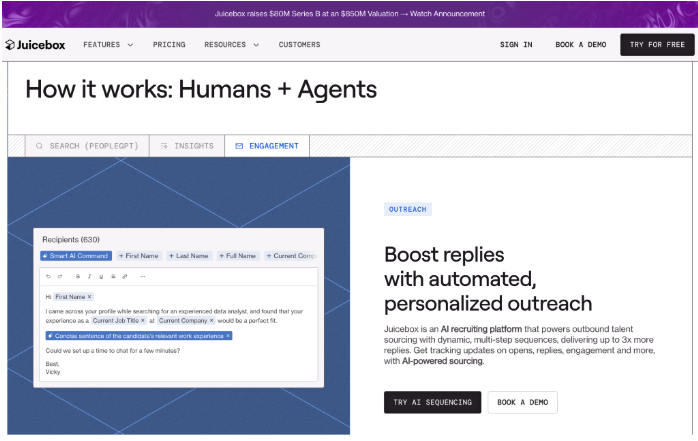The height and width of the screenshot is (441, 698).
Task: Expand the Resources dropdown chevron
Action: pyautogui.click(x=256, y=45)
